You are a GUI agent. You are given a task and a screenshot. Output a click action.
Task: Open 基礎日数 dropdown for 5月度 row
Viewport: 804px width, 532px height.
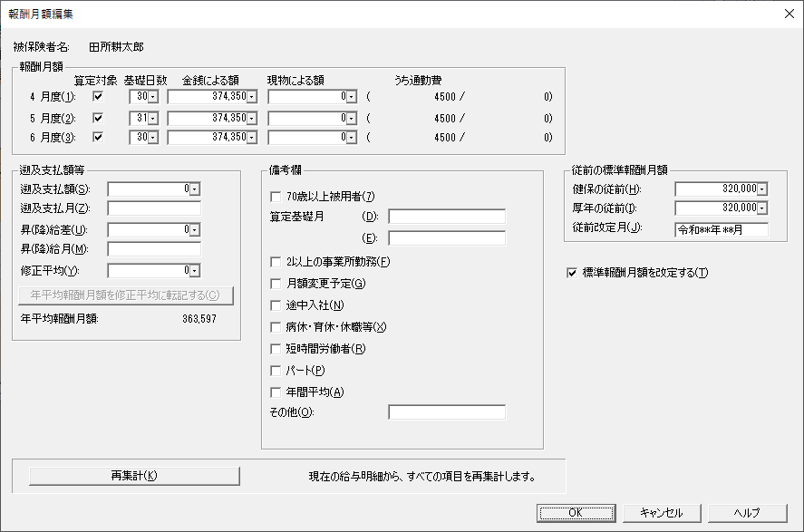[153, 119]
